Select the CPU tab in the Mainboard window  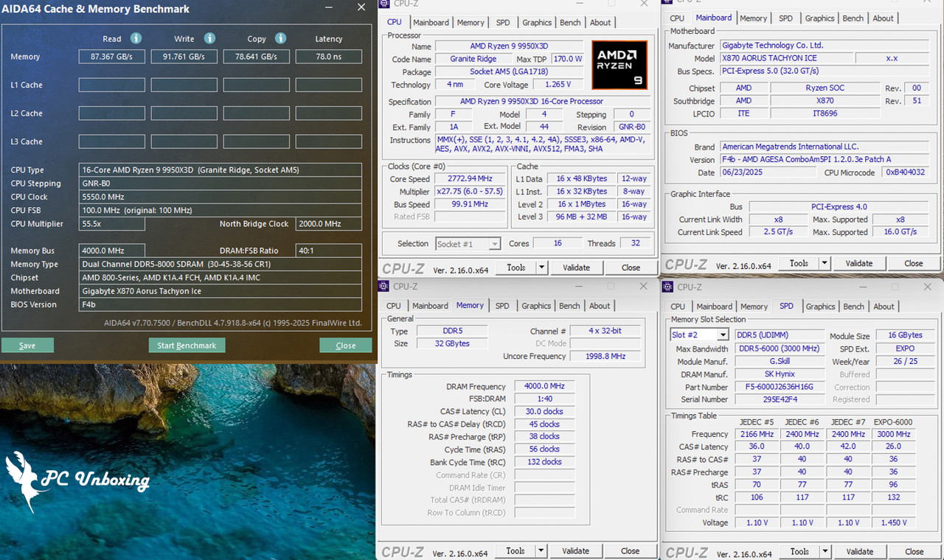coord(677,18)
